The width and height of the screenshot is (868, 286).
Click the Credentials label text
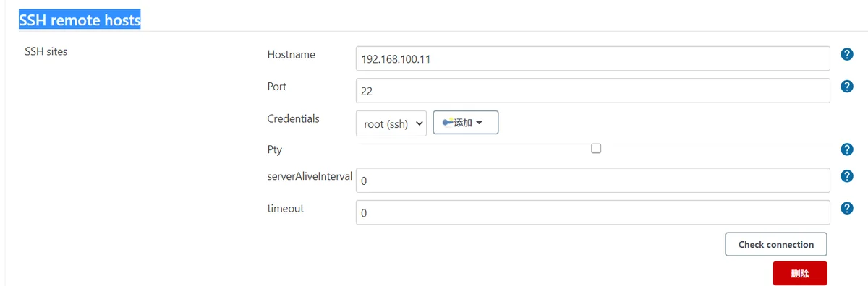[294, 118]
